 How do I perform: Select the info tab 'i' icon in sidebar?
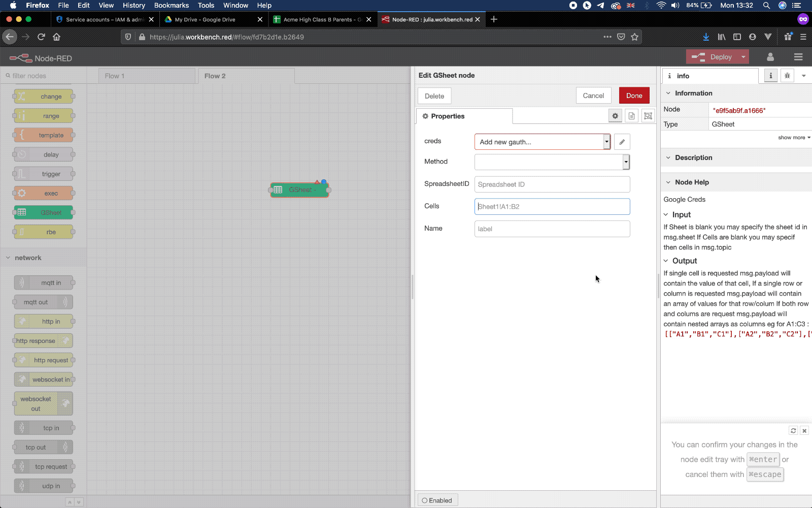[770, 76]
